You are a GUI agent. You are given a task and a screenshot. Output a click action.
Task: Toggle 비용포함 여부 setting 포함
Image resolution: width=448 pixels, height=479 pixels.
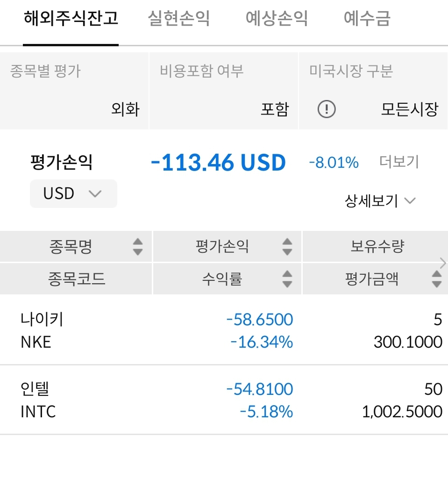275,109
